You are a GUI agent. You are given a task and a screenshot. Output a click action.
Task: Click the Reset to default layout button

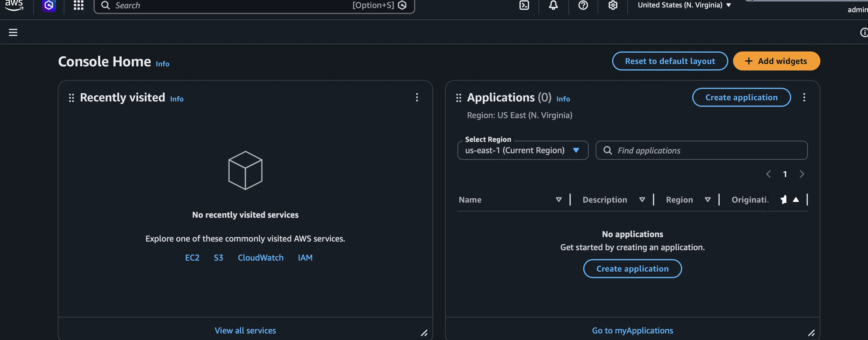(670, 61)
